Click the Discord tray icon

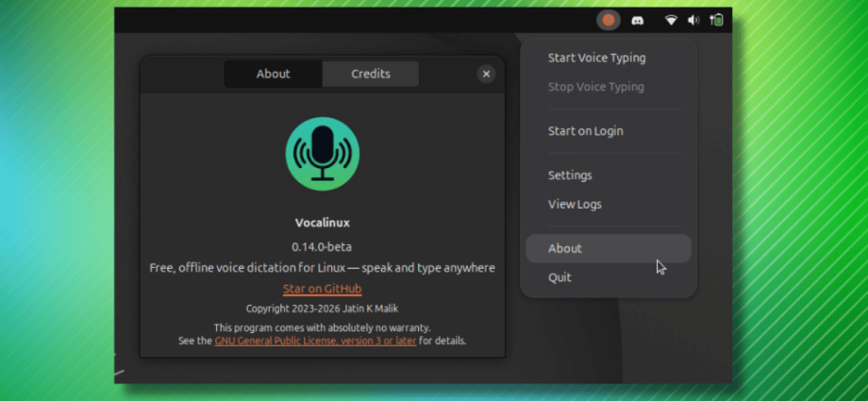coord(638,21)
